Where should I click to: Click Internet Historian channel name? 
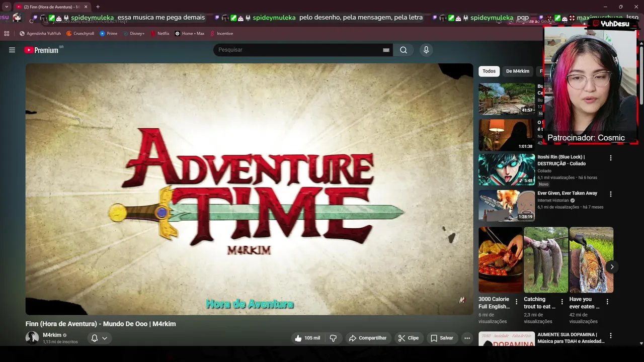coord(553,200)
